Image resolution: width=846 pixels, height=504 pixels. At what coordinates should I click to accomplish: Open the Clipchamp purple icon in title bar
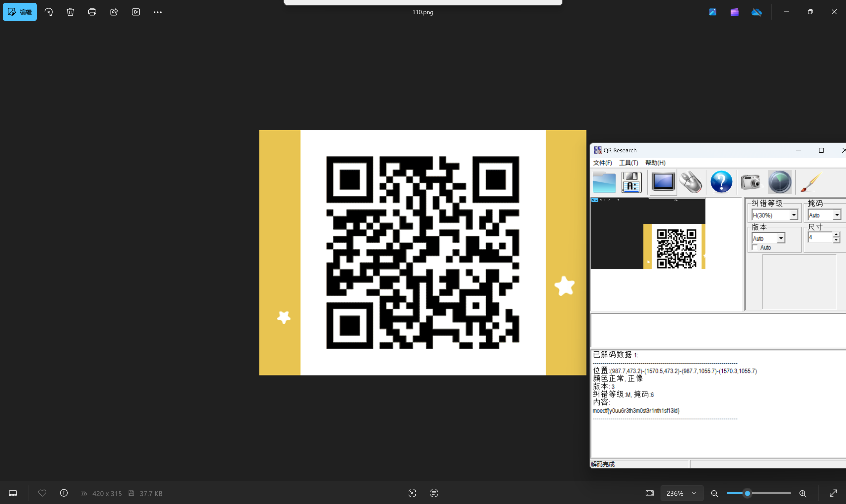[x=735, y=12]
